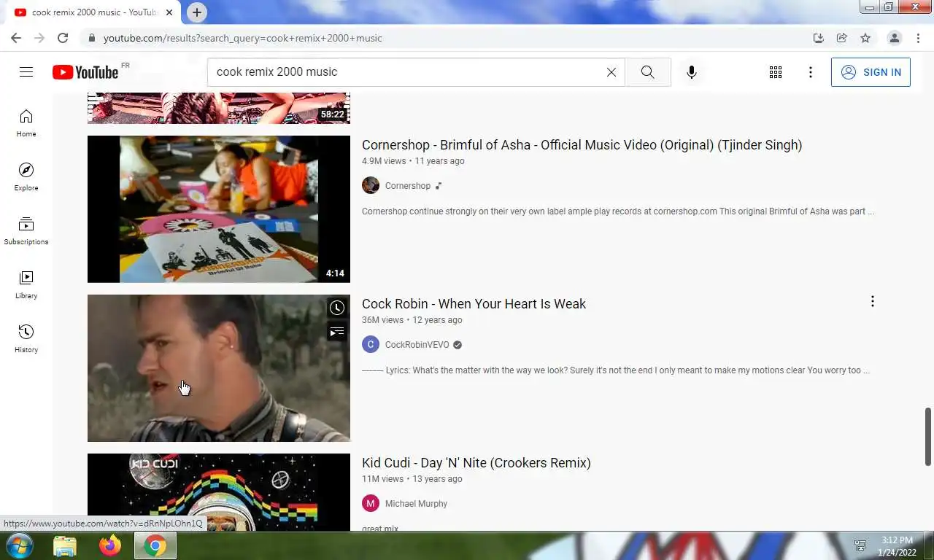Click '11M views' text

click(x=382, y=479)
